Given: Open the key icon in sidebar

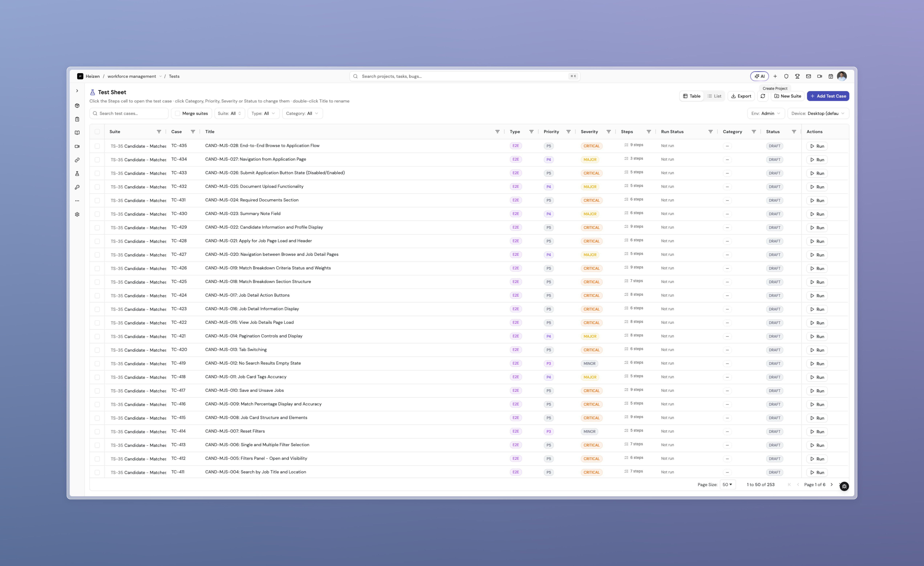Looking at the screenshot, I should point(77,187).
